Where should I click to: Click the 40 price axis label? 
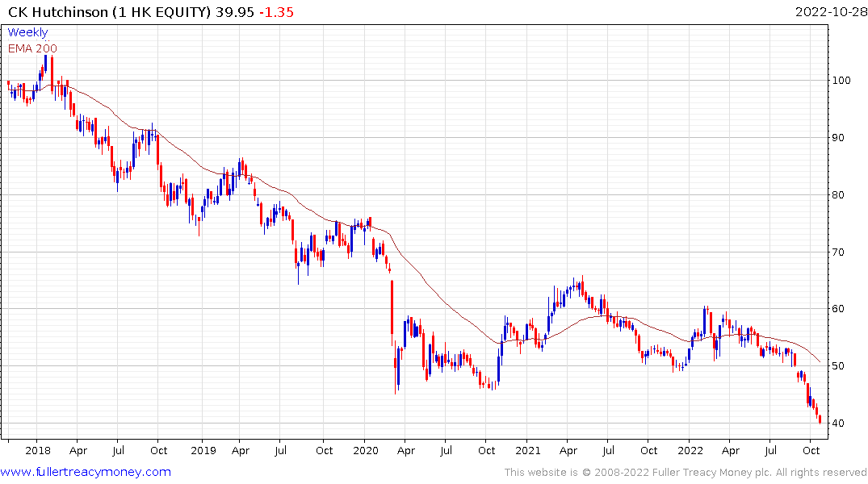pos(838,423)
